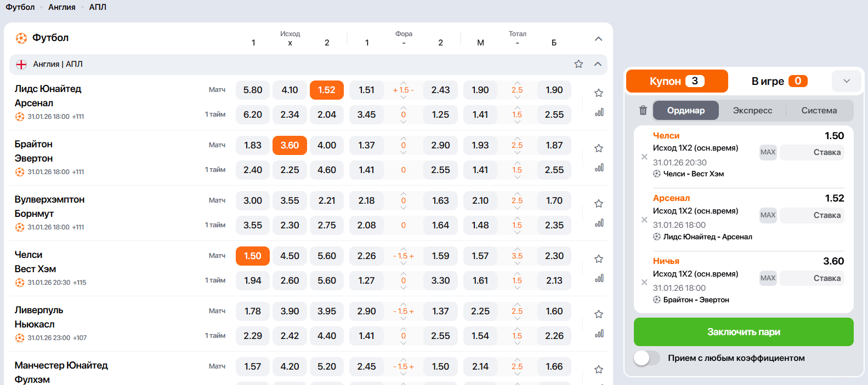
Task: Open more markets +115 for Челси match
Action: [x=80, y=283]
